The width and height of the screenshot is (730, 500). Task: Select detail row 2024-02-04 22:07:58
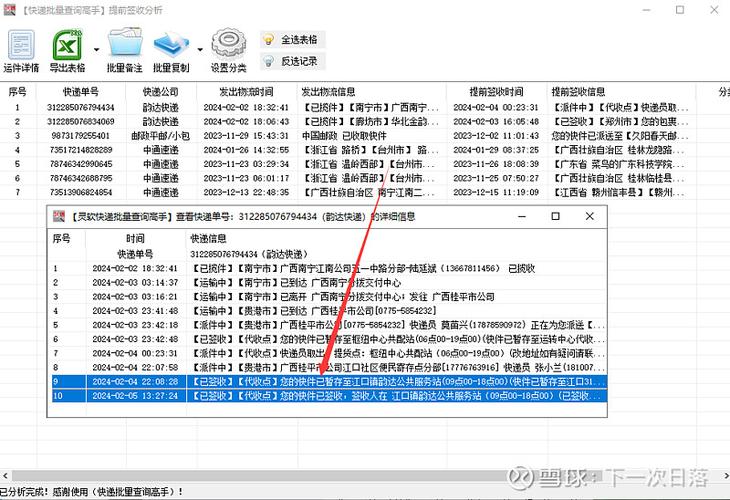pos(329,367)
